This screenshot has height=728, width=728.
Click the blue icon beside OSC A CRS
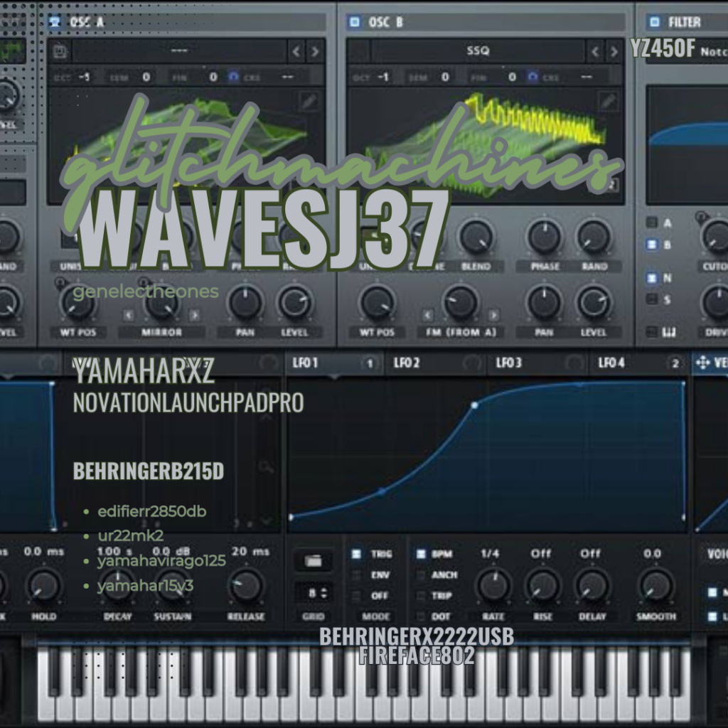233,77
